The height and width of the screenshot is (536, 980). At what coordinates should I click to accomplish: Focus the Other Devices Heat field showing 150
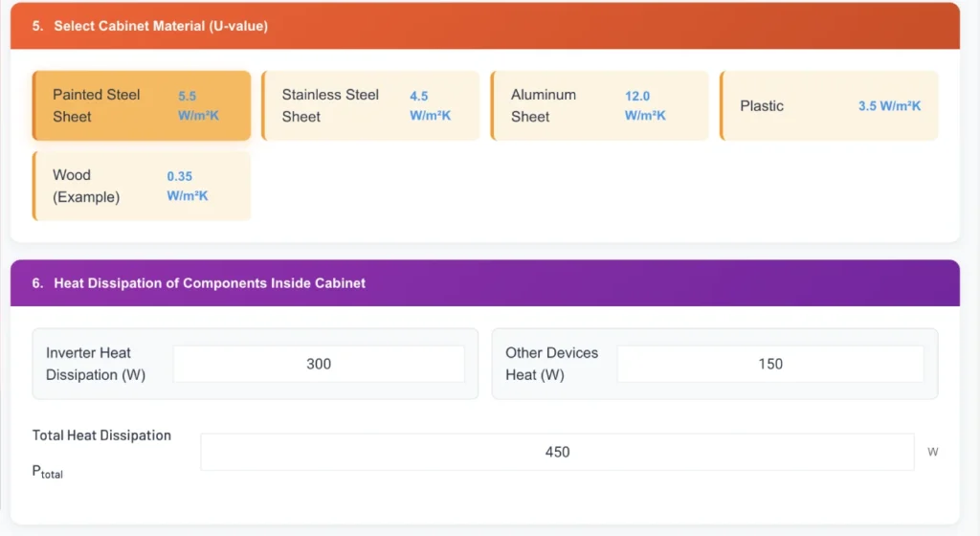769,364
